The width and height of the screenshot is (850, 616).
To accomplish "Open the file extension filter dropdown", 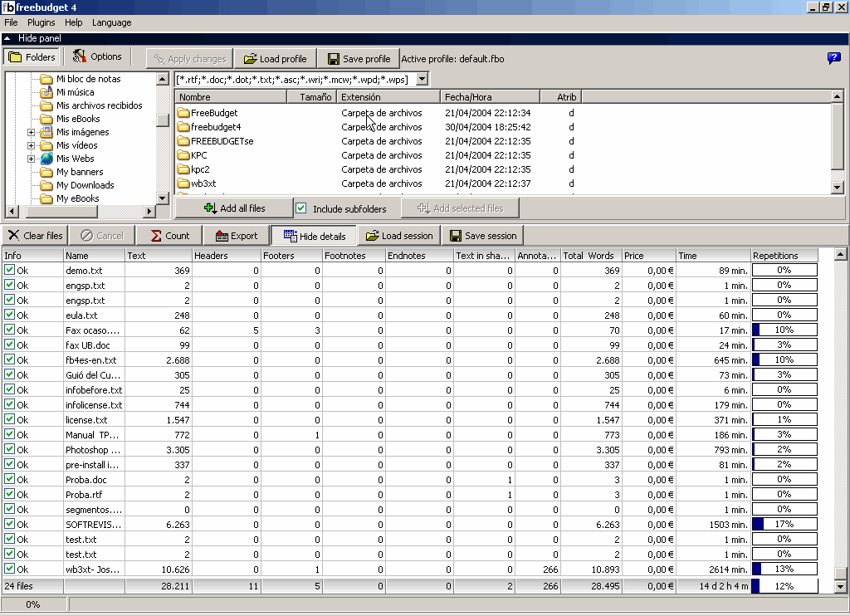I will tap(422, 79).
